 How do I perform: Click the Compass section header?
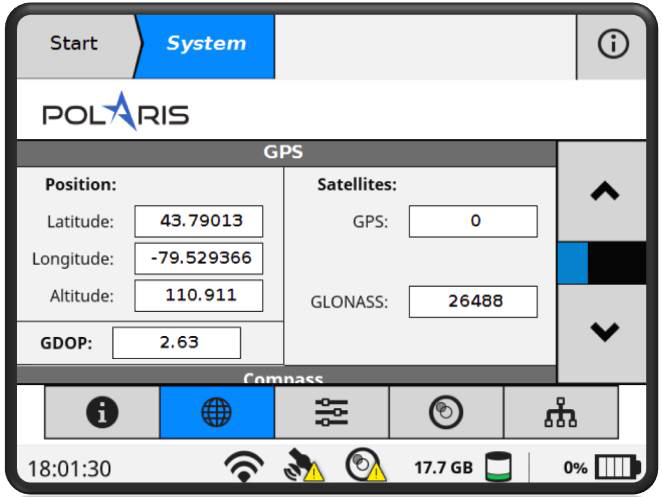coord(286,376)
